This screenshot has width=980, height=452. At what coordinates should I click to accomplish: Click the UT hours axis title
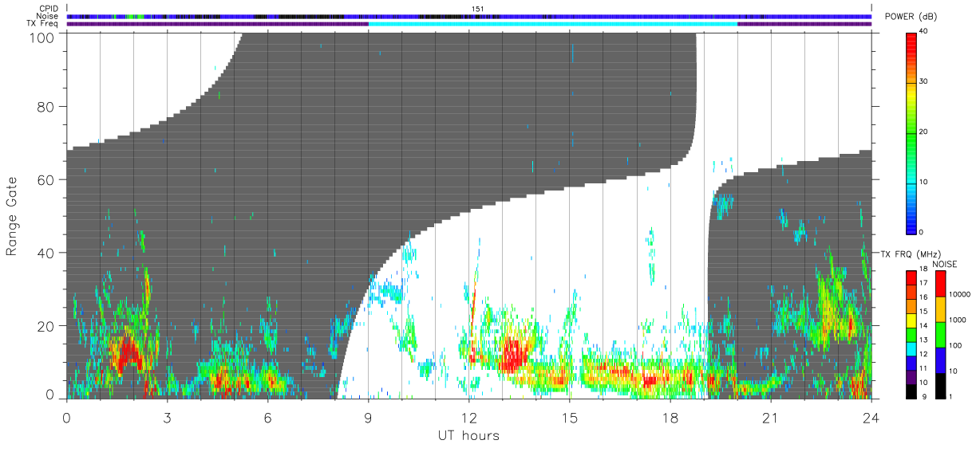[468, 435]
